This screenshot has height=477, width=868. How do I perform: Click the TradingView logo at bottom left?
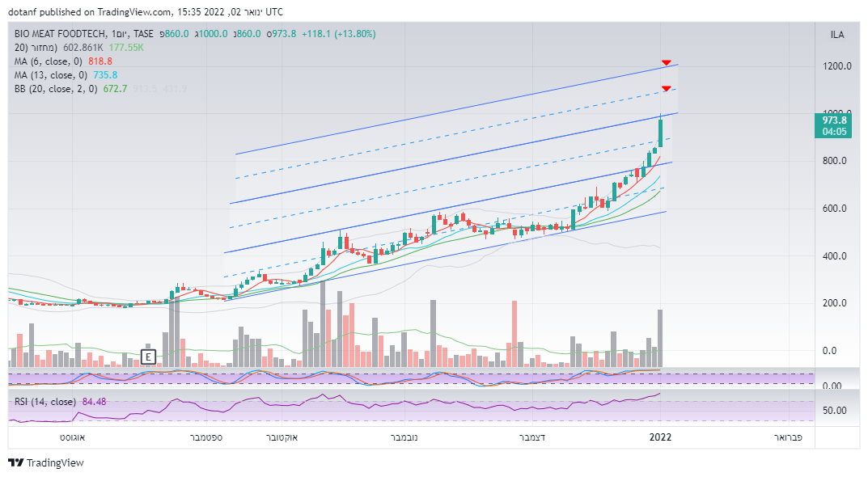click(x=46, y=462)
